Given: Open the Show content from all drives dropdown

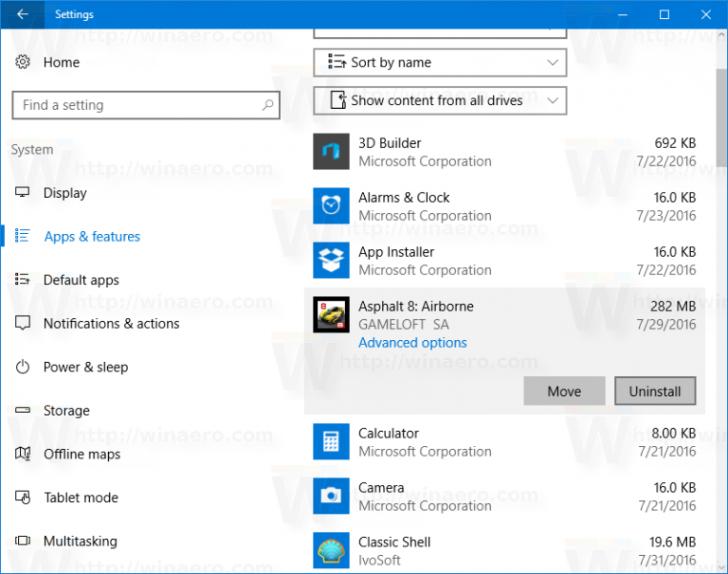Looking at the screenshot, I should point(440,100).
